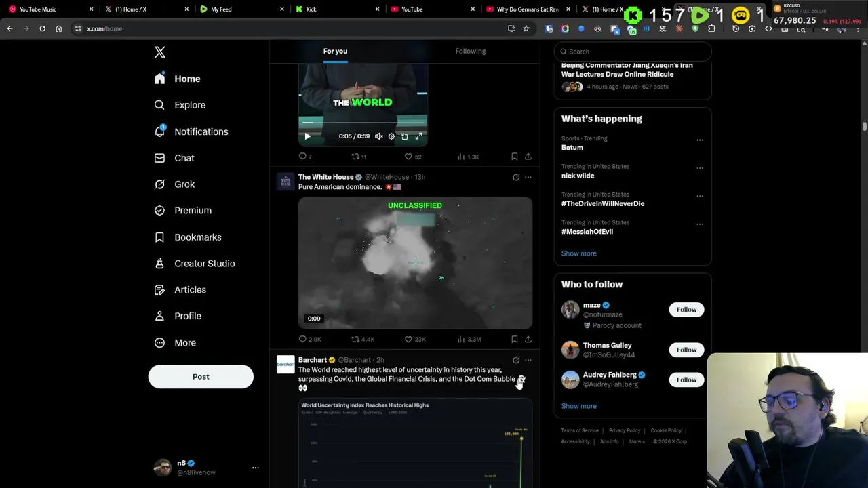This screenshot has width=868, height=488.
Task: Open account menu dots beside n8
Action: point(256,468)
